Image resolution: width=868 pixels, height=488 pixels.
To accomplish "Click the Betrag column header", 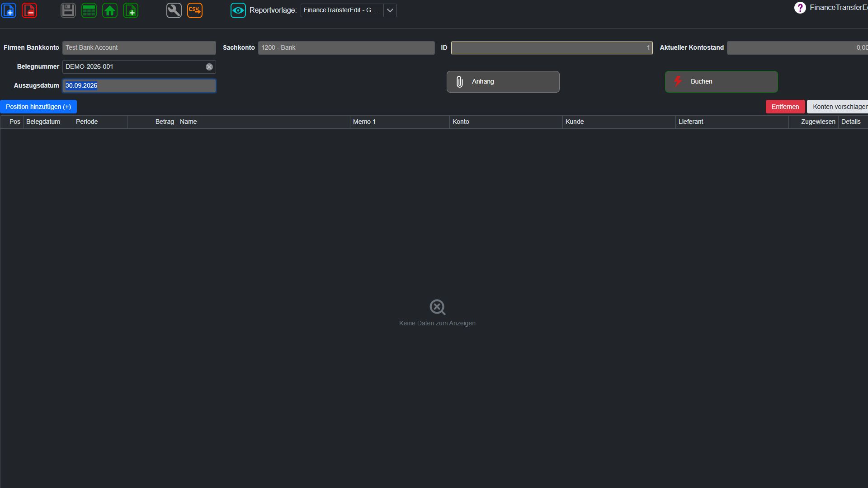I will 152,122.
